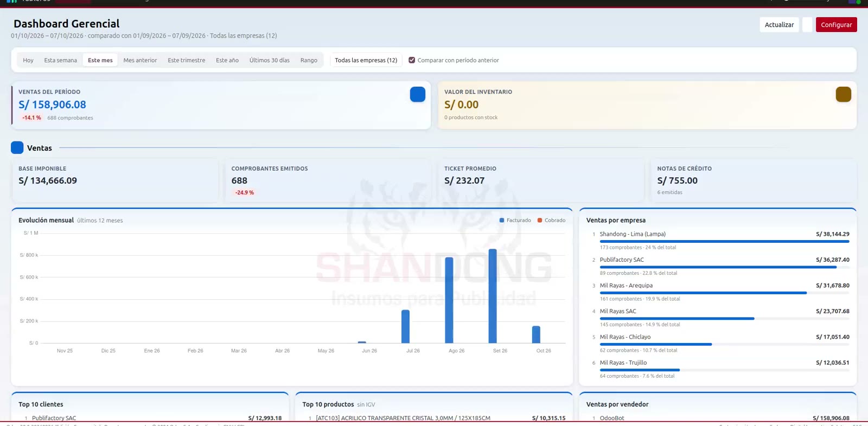Screen dimensions: 868x426
Task: Click Notas de Crédito value S/ 755.00
Action: (678, 180)
